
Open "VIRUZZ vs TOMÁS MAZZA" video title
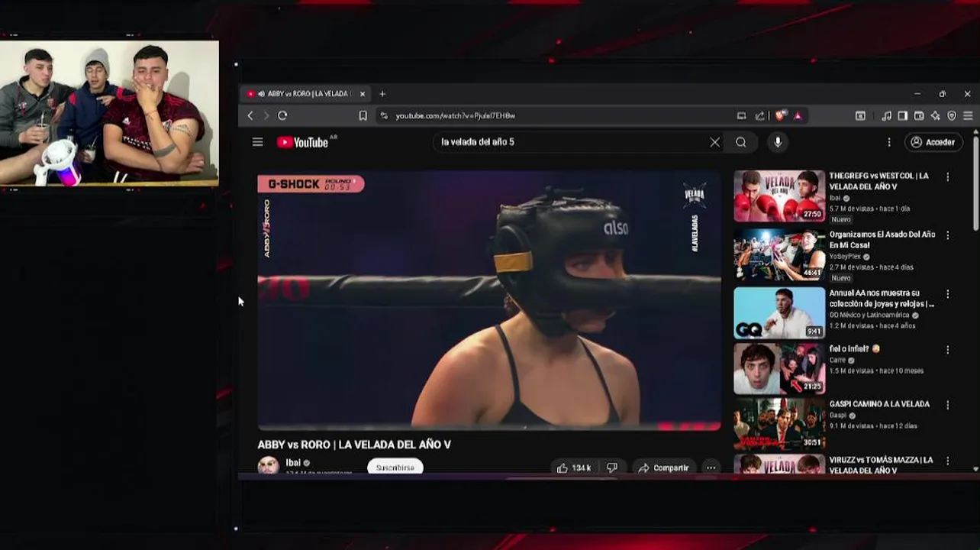click(x=881, y=465)
